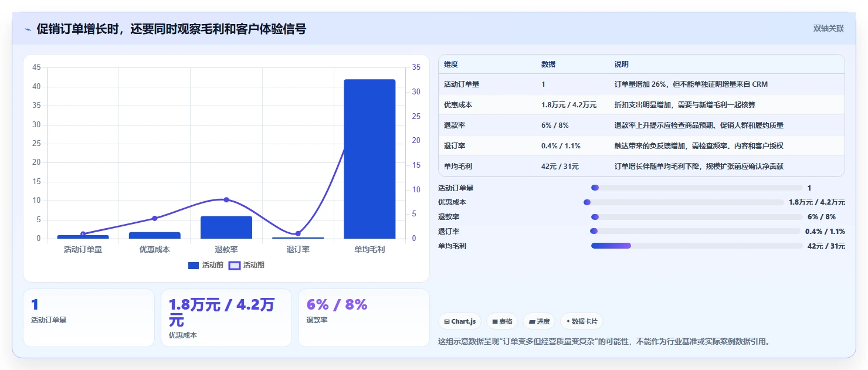This screenshot has height=370, width=868.
Task: Click the 维度 table column header
Action: [x=451, y=64]
